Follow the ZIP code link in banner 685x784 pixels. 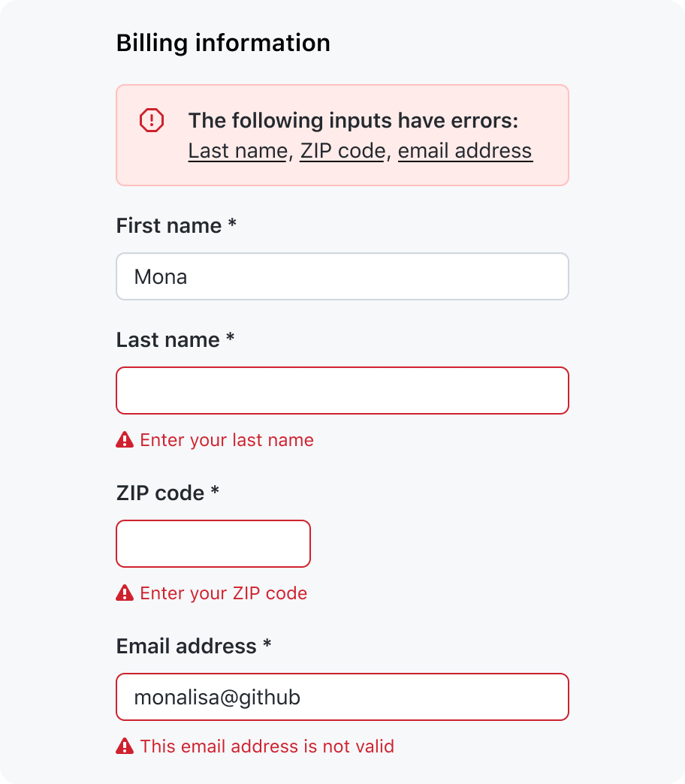(x=343, y=151)
